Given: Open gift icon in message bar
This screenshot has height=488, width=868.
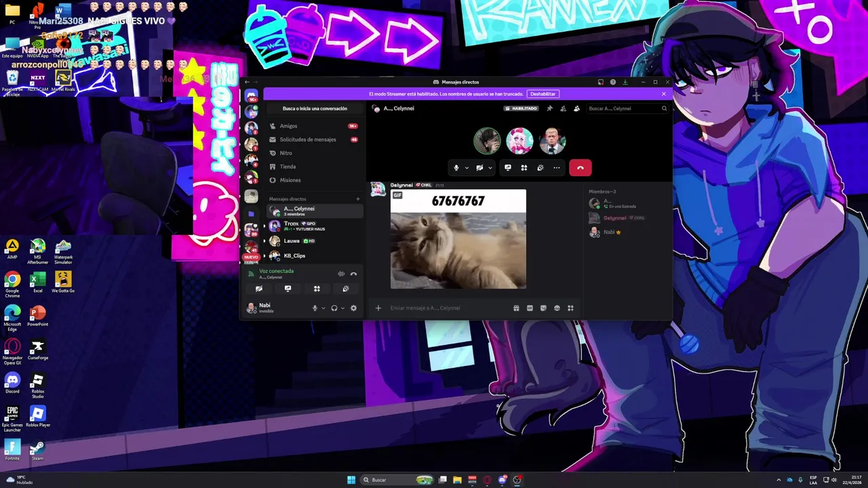Looking at the screenshot, I should click(516, 308).
